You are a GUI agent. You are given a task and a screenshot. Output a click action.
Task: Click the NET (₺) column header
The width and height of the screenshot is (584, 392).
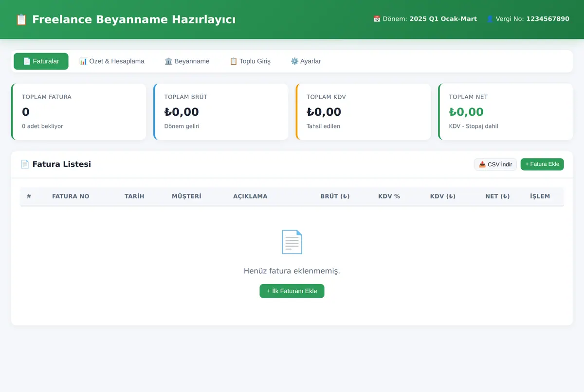click(x=497, y=196)
